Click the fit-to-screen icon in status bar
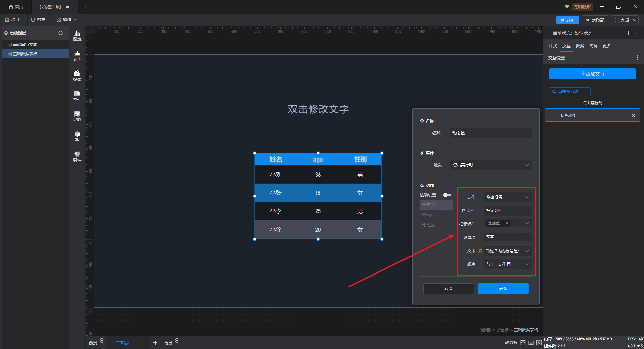Image resolution: width=644 pixels, height=349 pixels. [x=523, y=343]
